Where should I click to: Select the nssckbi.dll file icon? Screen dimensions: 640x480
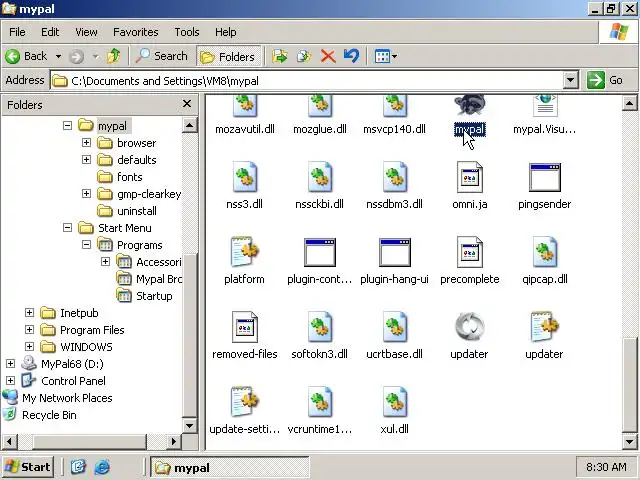pyautogui.click(x=320, y=177)
